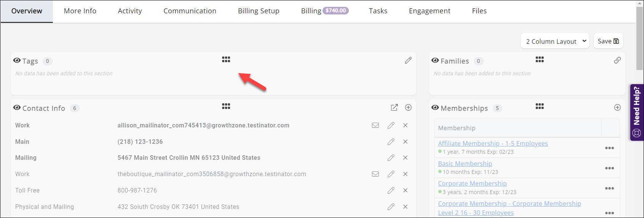644x218 pixels.
Task: Click the Save layout button
Action: (608, 41)
